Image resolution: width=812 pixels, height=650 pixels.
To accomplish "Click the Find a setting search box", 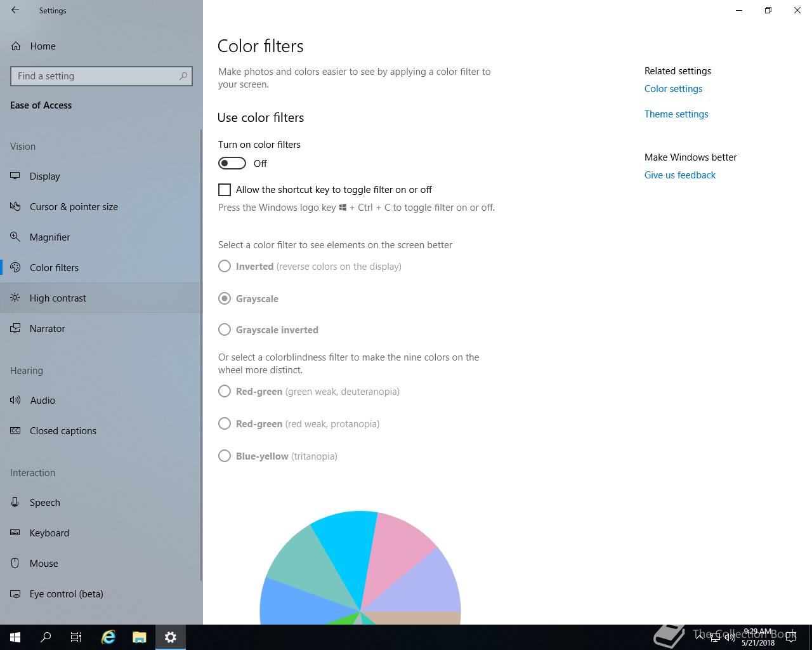I will (x=101, y=76).
